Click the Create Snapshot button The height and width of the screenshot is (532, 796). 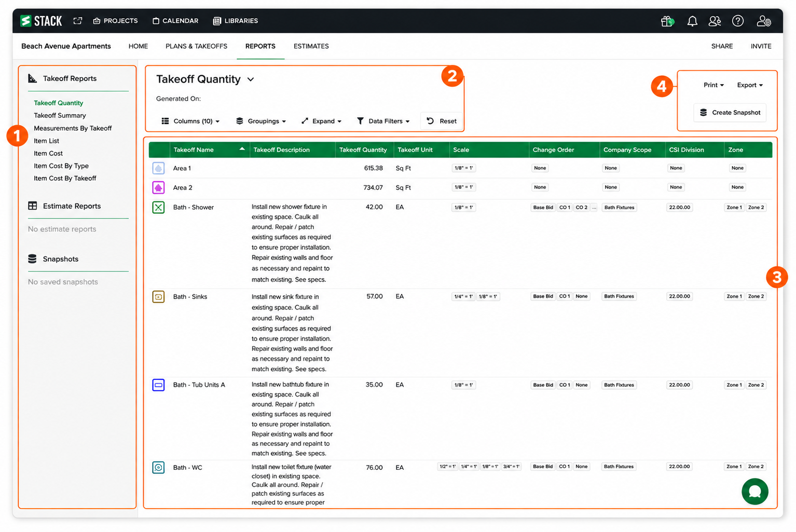(730, 113)
